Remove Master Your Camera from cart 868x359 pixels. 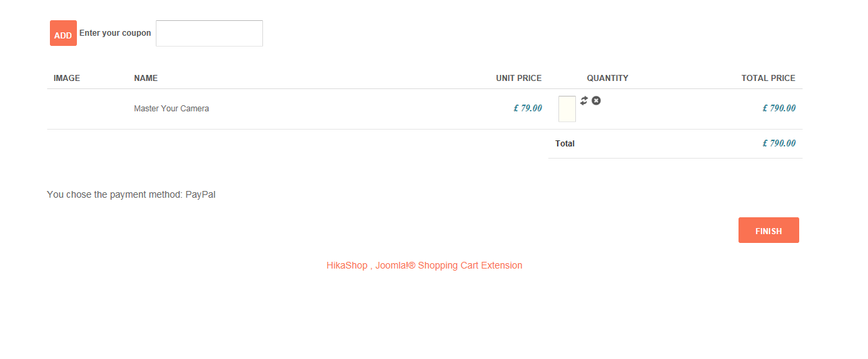[x=596, y=101]
